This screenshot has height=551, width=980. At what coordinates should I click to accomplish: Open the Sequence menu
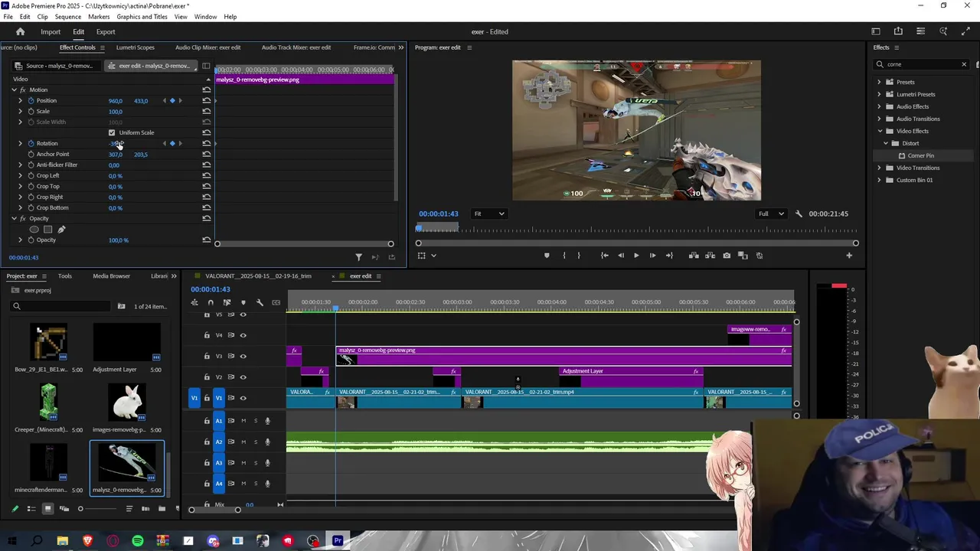point(68,17)
